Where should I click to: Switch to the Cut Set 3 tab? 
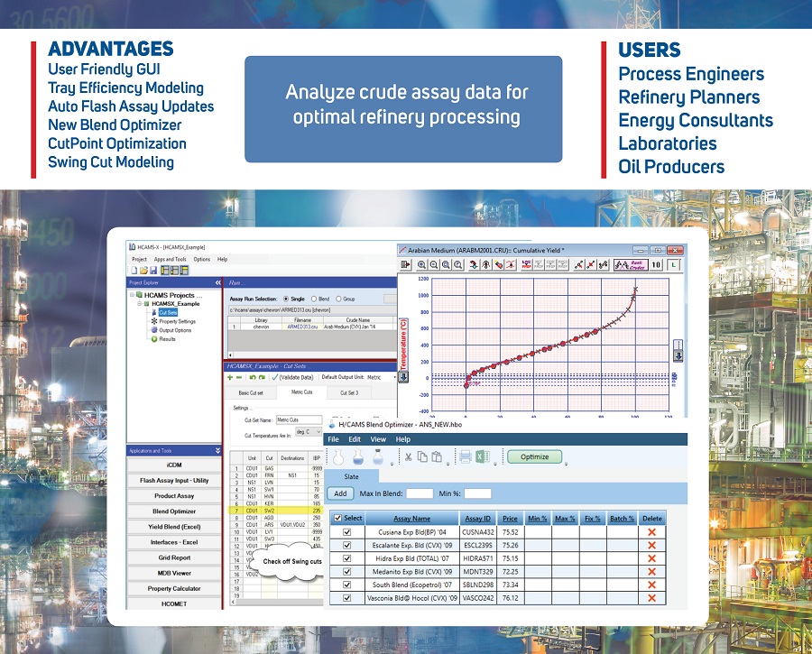(x=349, y=393)
